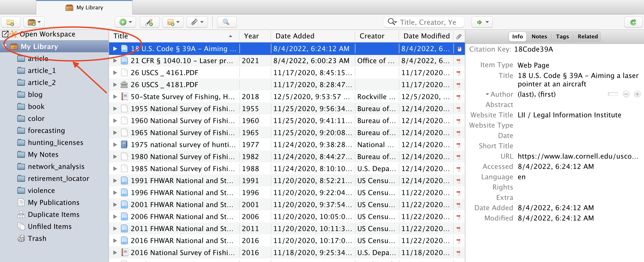
Task: Add another author with plus button
Action: point(637,94)
